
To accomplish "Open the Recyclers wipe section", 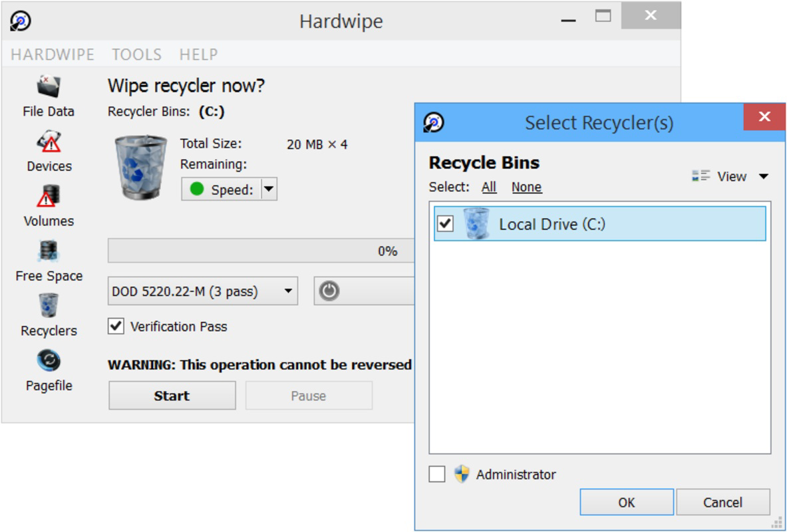I will point(49,316).
